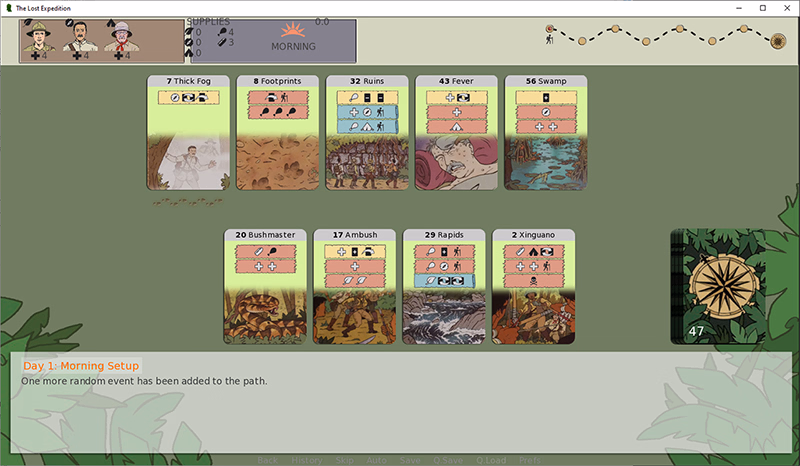Click the MORNING label under the sun

tap(293, 46)
